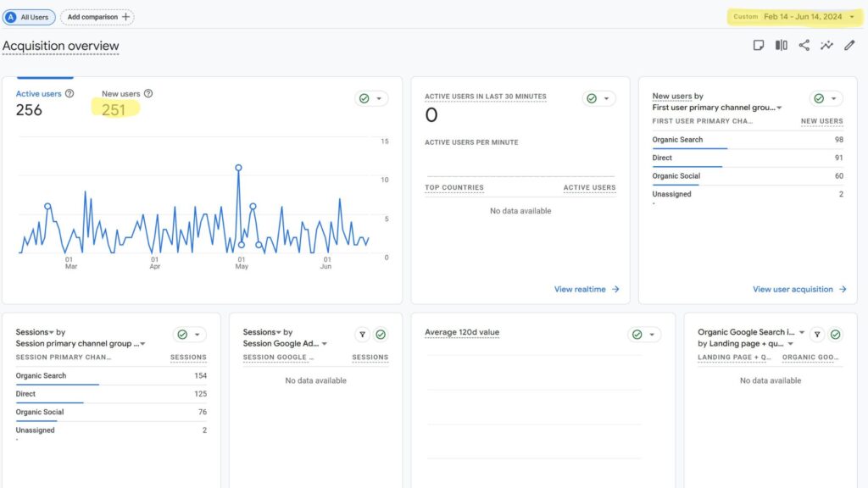Open the date range picker Feb 14 - Jun 14
868x488 pixels.
pos(795,17)
